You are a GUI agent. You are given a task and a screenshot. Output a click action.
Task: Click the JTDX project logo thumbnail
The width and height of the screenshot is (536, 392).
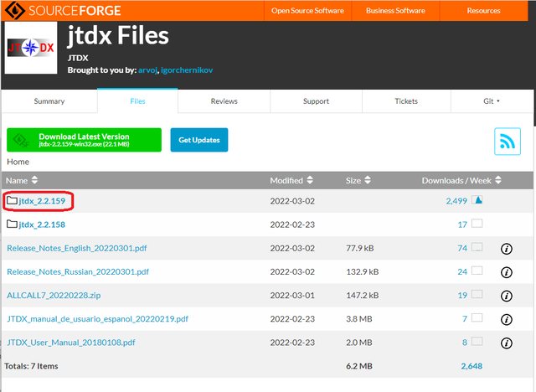31,48
